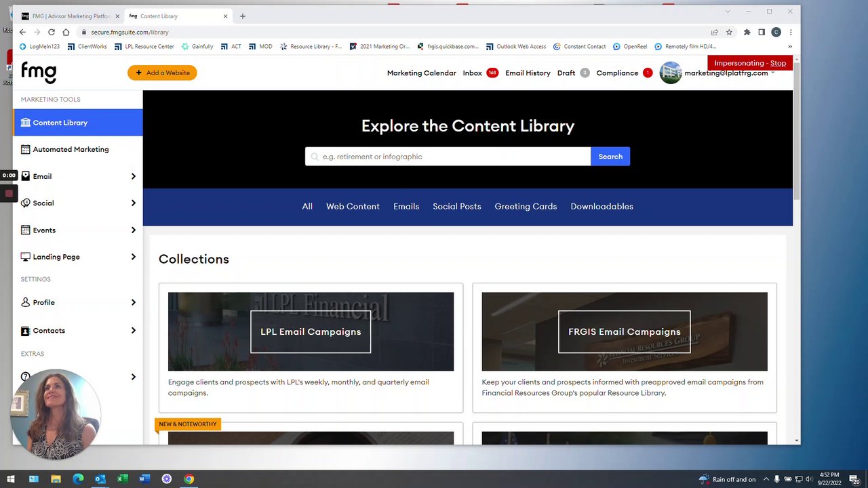Open the Constant Contact bookmark

579,47
